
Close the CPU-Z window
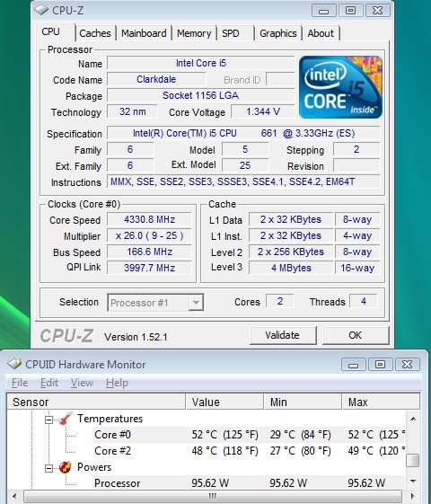tap(378, 11)
